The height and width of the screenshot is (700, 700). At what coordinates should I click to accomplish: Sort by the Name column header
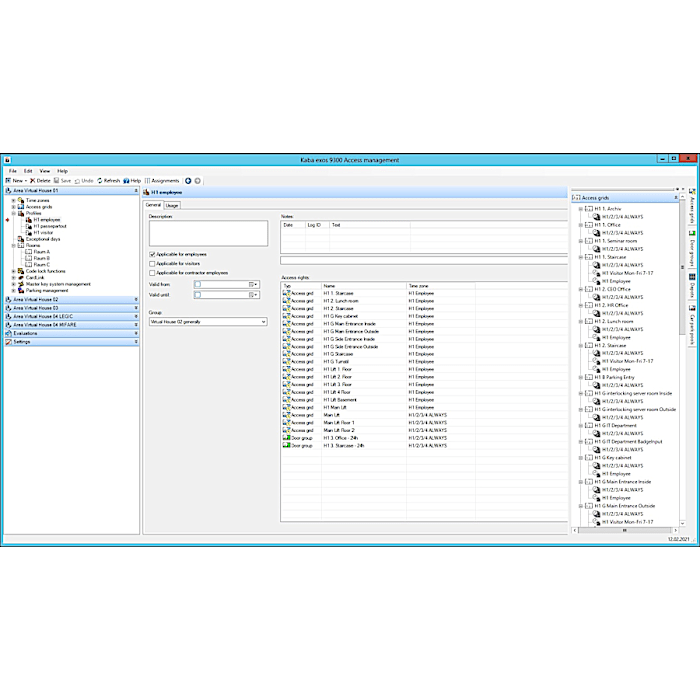(x=364, y=286)
